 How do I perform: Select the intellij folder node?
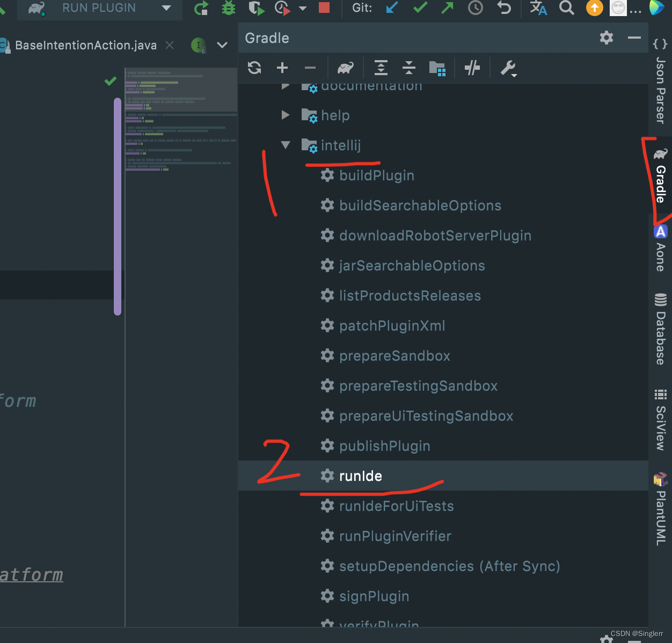click(331, 145)
